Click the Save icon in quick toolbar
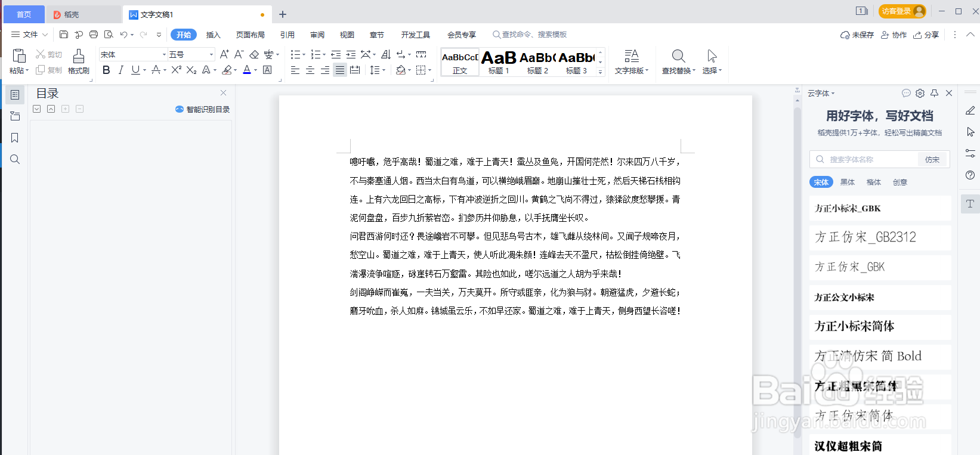980x455 pixels. click(64, 35)
